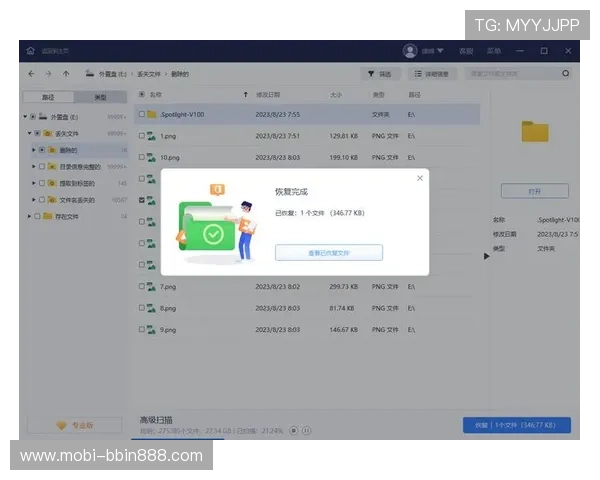Image resolution: width=600 pixels, height=480 pixels.
Task: Close the 恢复完成 dialog with X
Action: tap(420, 178)
